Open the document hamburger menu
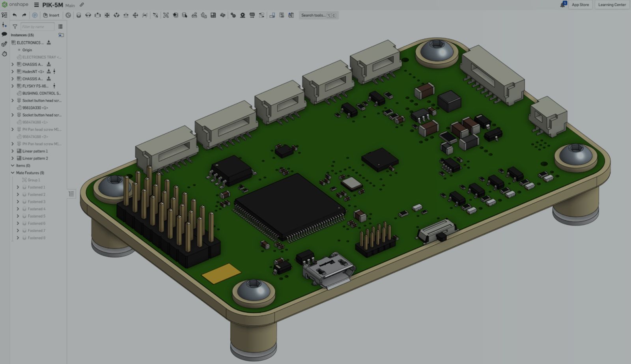 pos(36,5)
